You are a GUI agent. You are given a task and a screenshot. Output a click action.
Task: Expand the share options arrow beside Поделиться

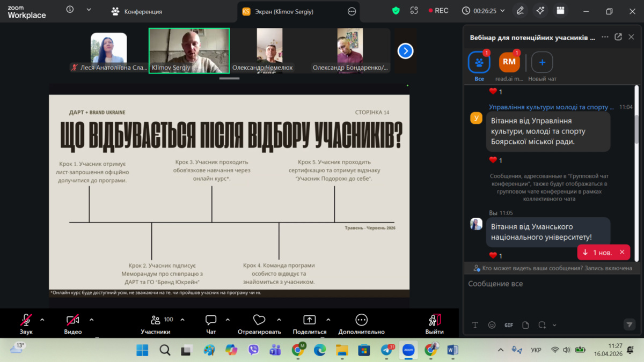(328, 320)
